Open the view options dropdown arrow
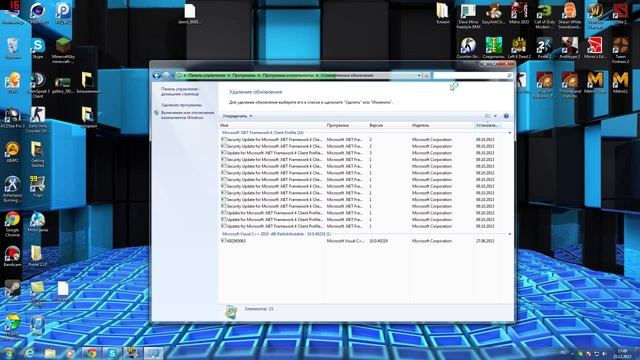The width and height of the screenshot is (640, 360). 496,116
